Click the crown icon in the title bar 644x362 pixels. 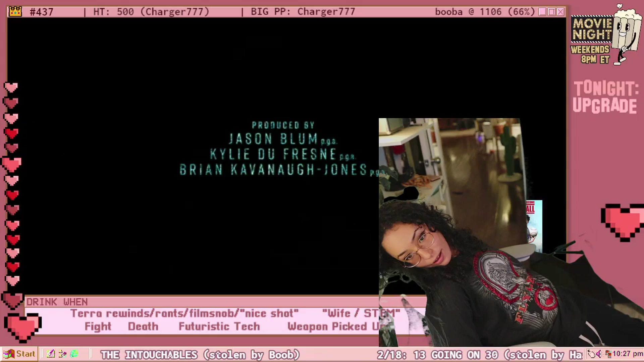pos(15,12)
